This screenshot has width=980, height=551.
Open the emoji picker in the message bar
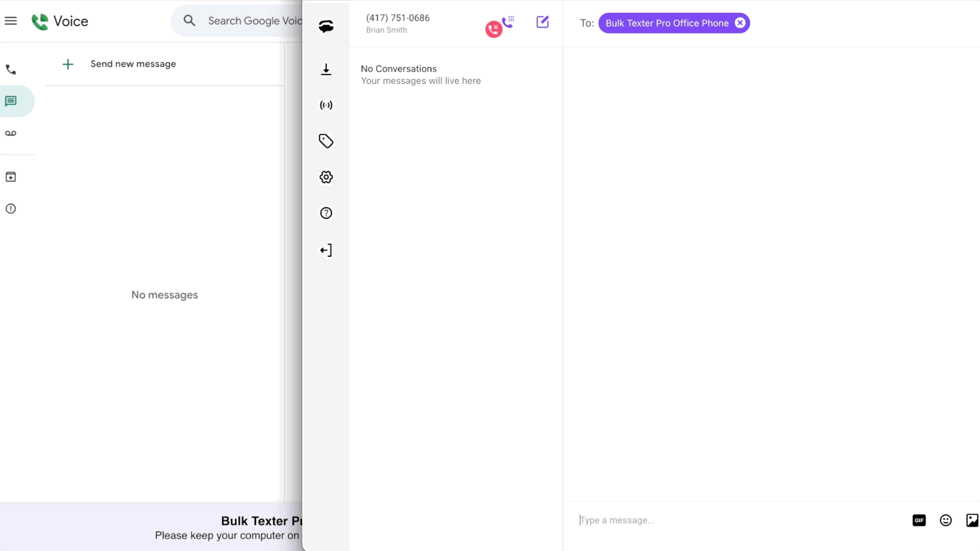(x=945, y=520)
